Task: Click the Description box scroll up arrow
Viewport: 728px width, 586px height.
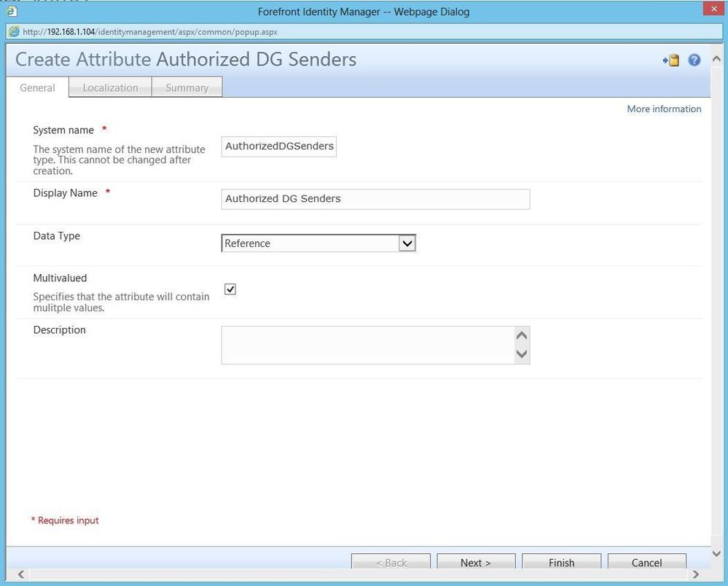Action: point(522,335)
